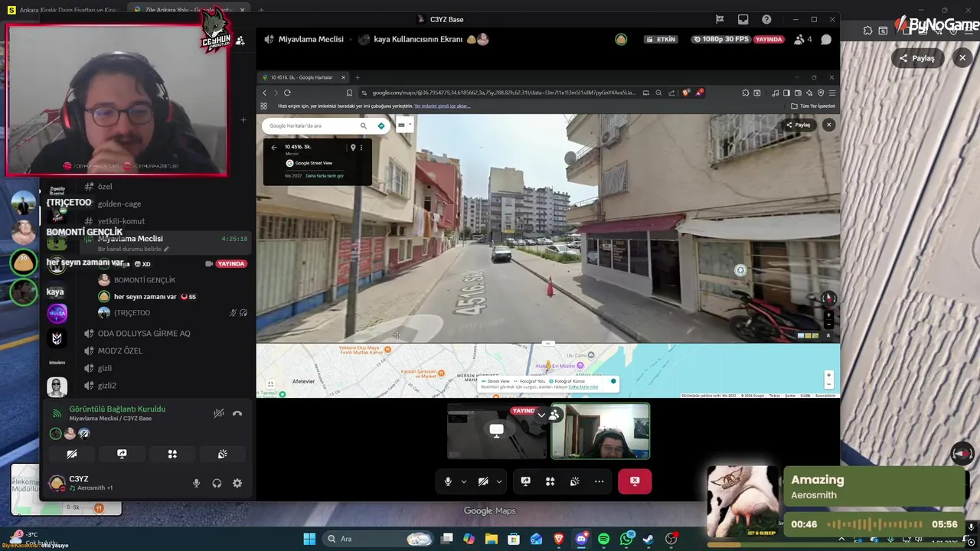Viewport: 980px width, 551px height.
Task: Click C3YZ user avatar in Discord panel
Action: (57, 483)
